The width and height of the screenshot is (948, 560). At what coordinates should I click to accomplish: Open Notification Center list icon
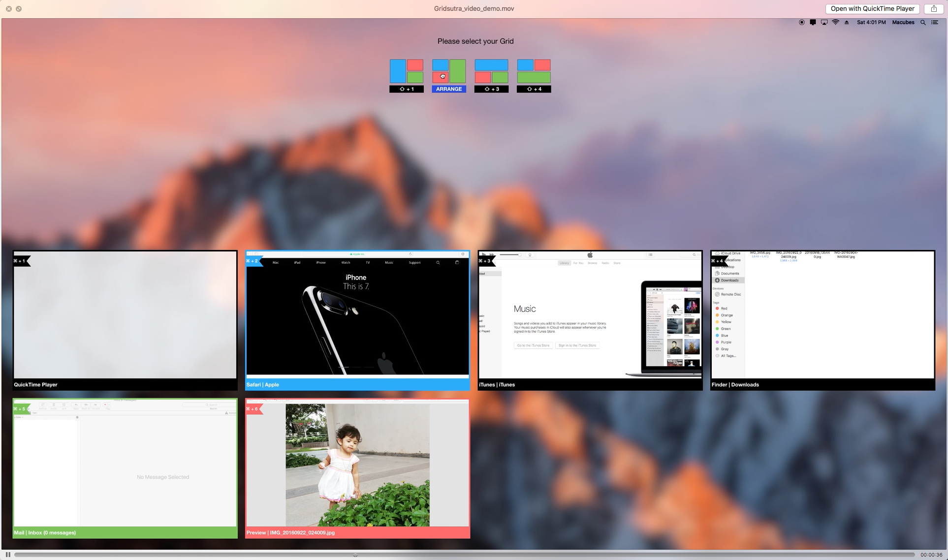coord(935,22)
